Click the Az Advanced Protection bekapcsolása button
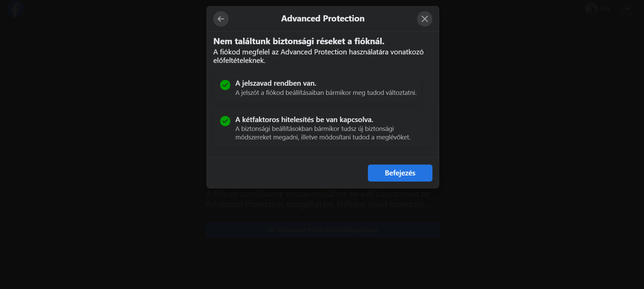Image resolution: width=644 pixels, height=289 pixels. click(x=323, y=230)
